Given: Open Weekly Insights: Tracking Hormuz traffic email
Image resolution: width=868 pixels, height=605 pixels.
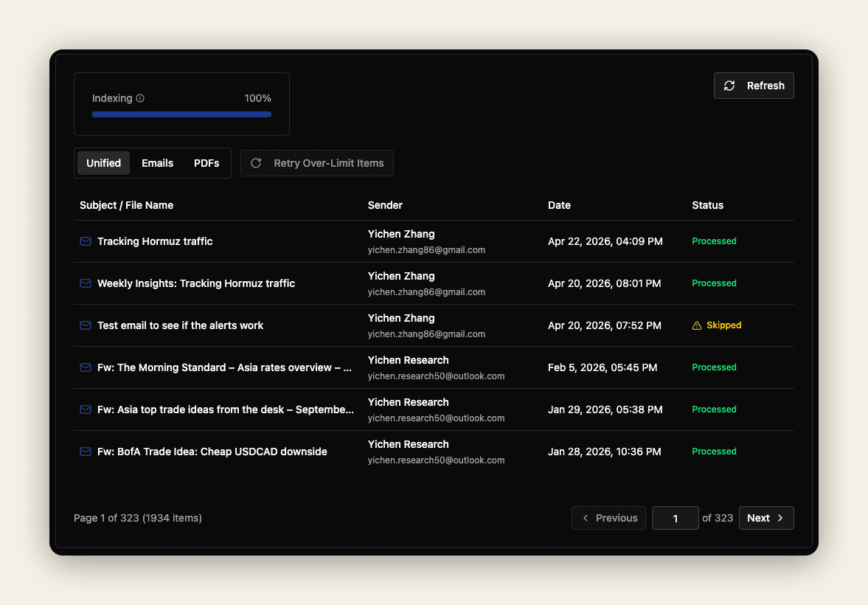Looking at the screenshot, I should coord(196,283).
